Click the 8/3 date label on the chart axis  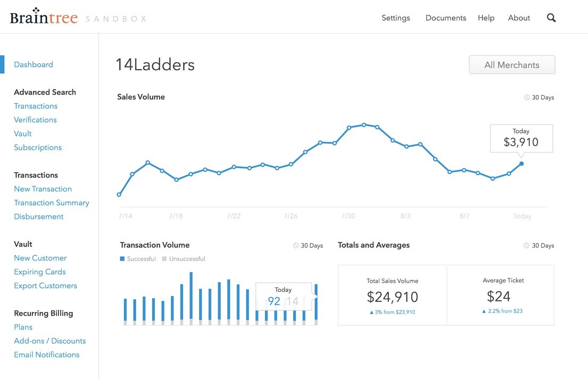[x=405, y=216]
